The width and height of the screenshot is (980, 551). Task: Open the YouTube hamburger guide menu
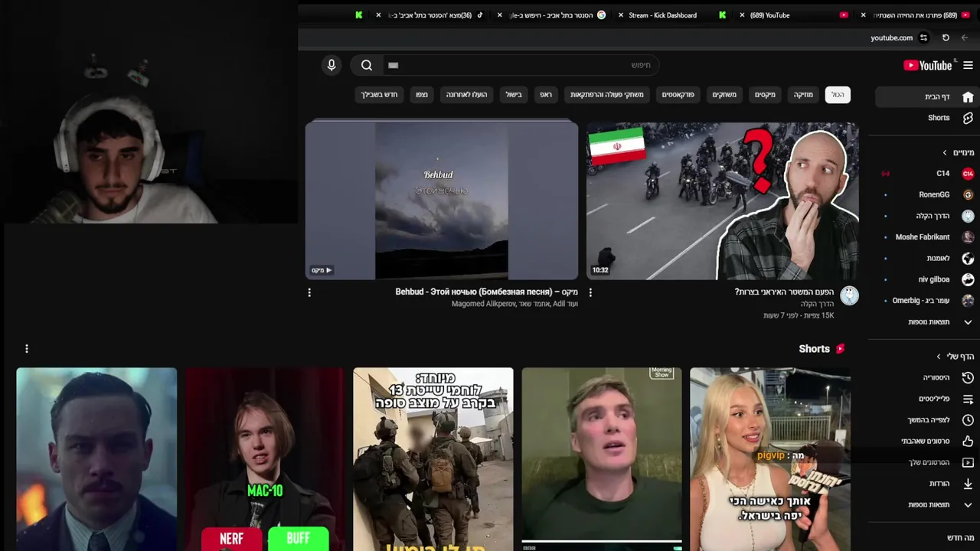tap(968, 65)
